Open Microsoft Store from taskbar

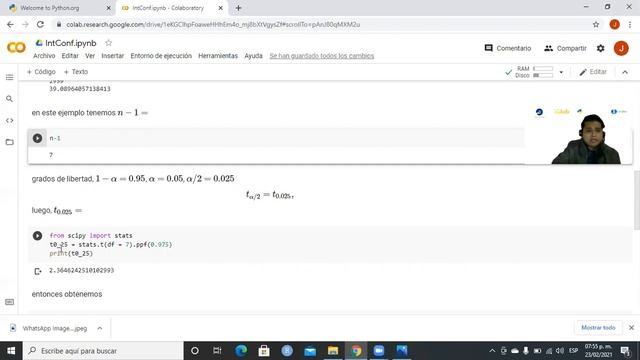(264, 351)
